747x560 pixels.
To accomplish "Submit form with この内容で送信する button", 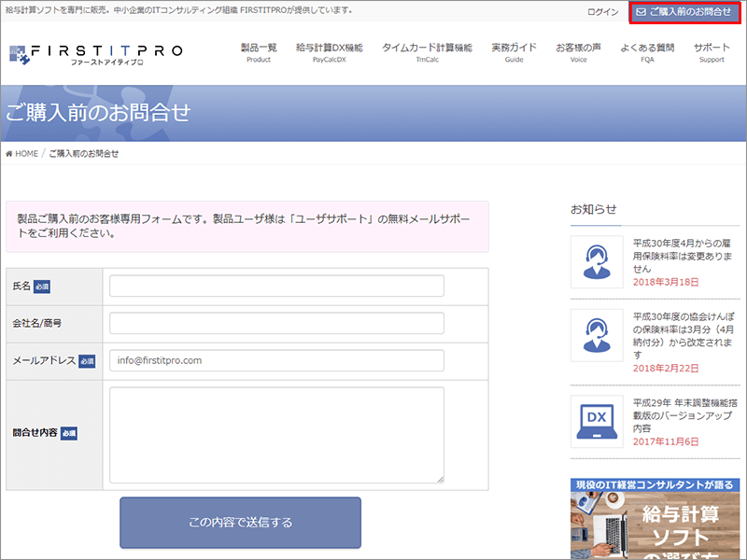I will [240, 522].
